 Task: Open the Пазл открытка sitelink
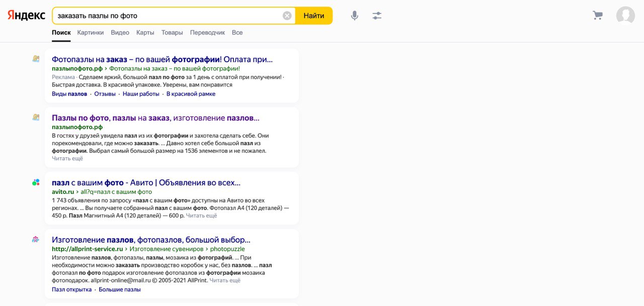[72, 289]
